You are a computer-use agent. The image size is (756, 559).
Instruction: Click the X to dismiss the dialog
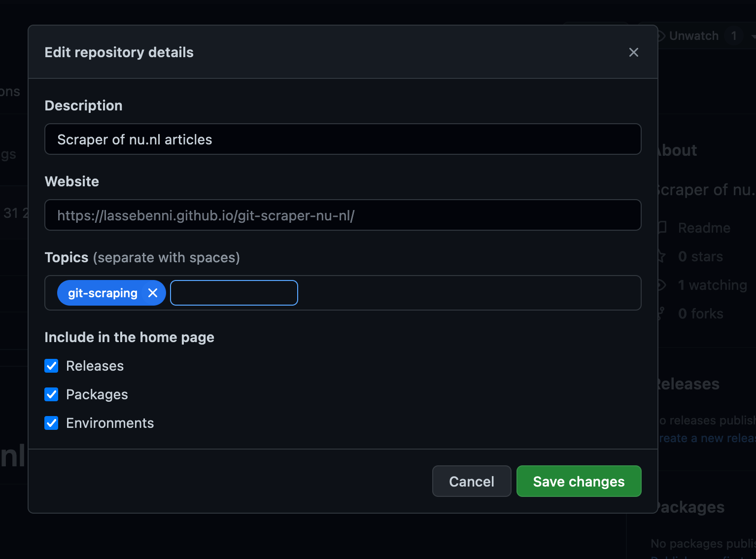click(x=633, y=52)
